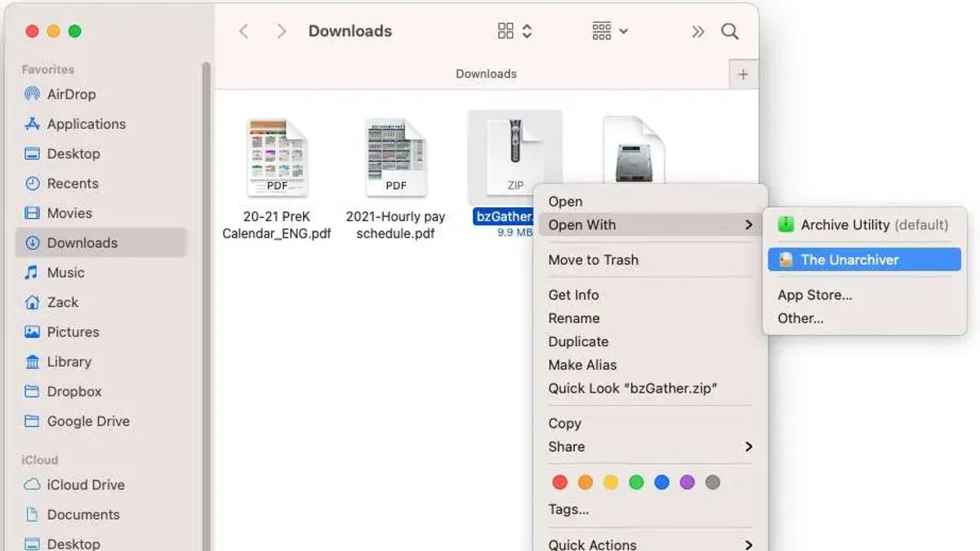This screenshot has width=980, height=551.
Task: Choose Quick Look "bzGather.zip"
Action: tap(650, 388)
